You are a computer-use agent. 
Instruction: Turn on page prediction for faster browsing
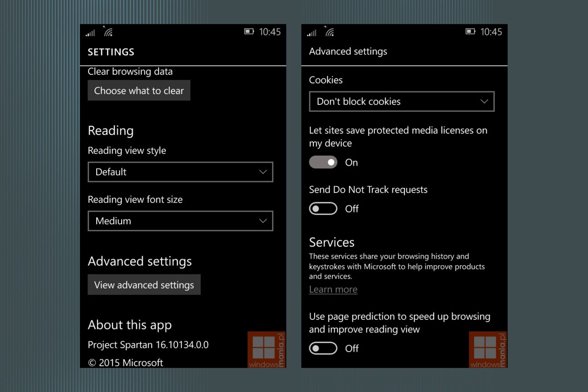323,348
